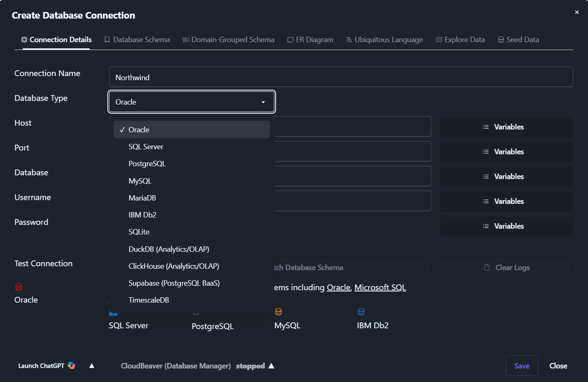
Task: Pick IBM Db2 from the dropdown list
Action: pos(192,215)
